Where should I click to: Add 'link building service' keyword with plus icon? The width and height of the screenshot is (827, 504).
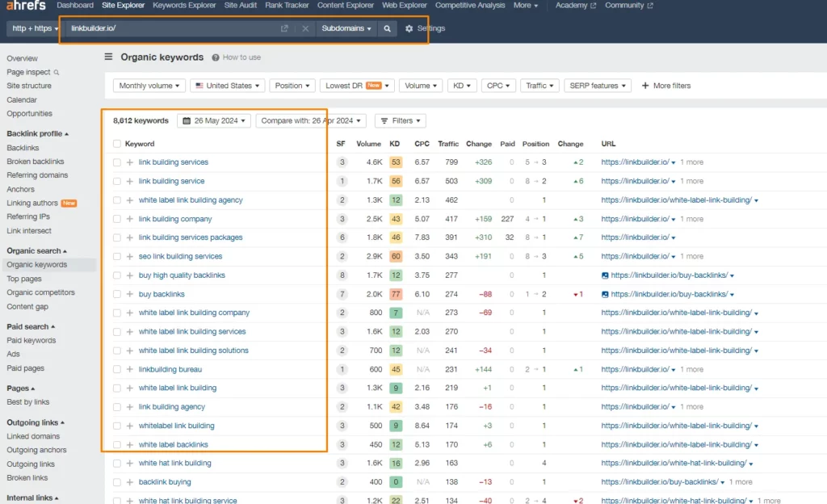click(x=130, y=182)
